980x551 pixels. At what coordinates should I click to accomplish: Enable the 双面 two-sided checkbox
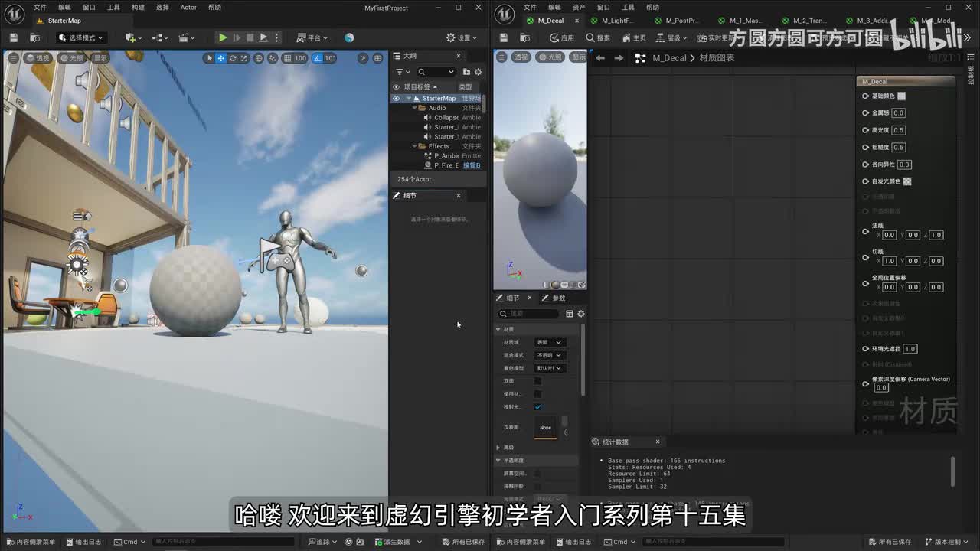click(x=537, y=381)
